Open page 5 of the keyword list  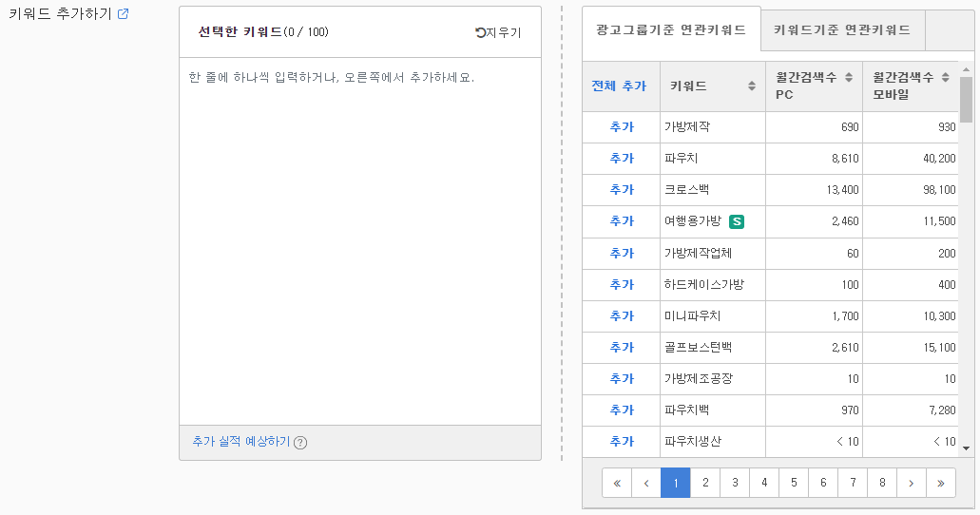pos(794,483)
